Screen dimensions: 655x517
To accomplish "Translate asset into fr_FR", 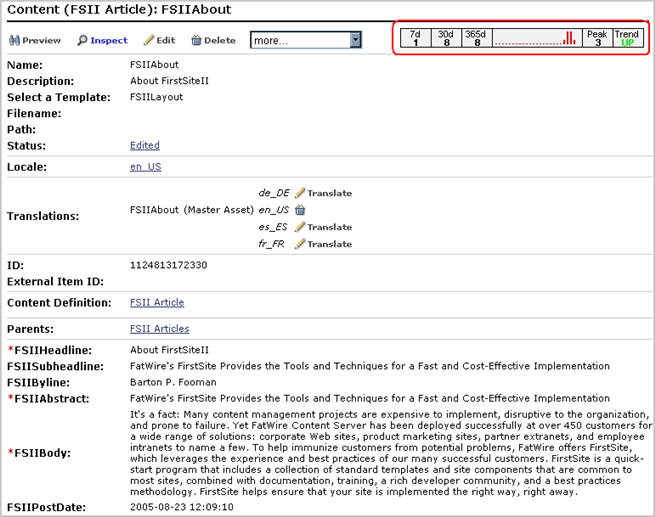I will coord(330,244).
